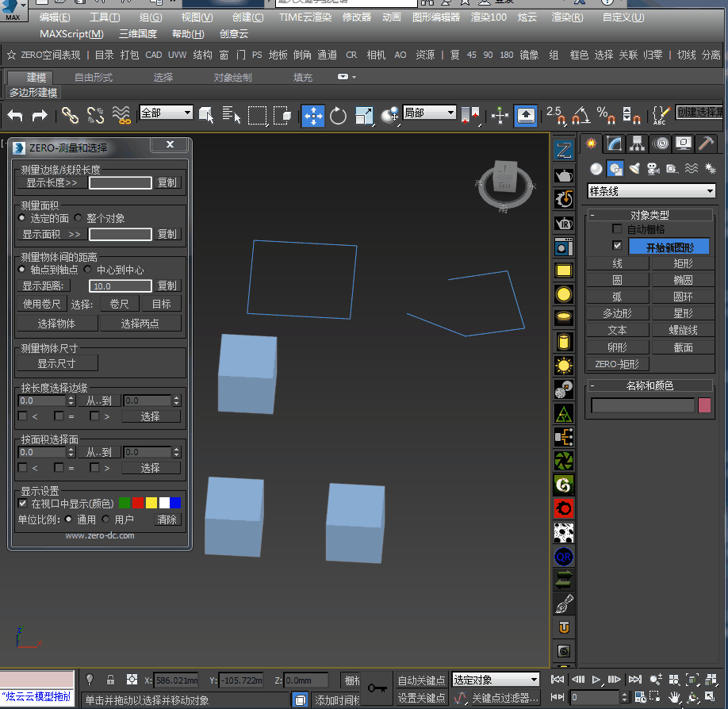
Task: Open the 修改器 menu
Action: (356, 17)
